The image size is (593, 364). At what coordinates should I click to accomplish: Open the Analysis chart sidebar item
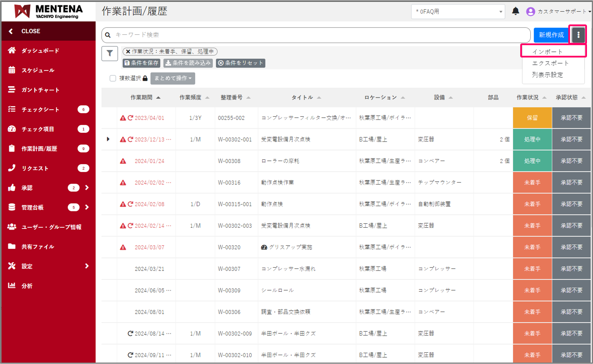coord(27,286)
